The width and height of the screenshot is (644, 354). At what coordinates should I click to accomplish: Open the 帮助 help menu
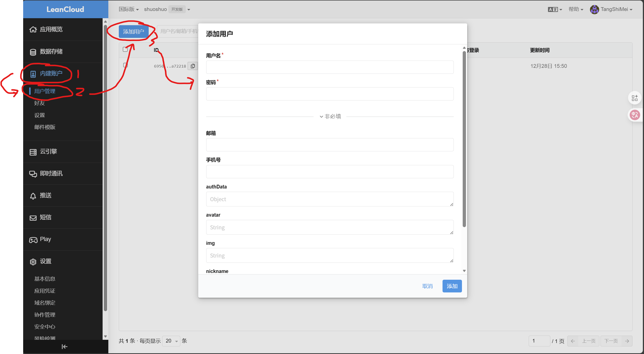pos(576,9)
